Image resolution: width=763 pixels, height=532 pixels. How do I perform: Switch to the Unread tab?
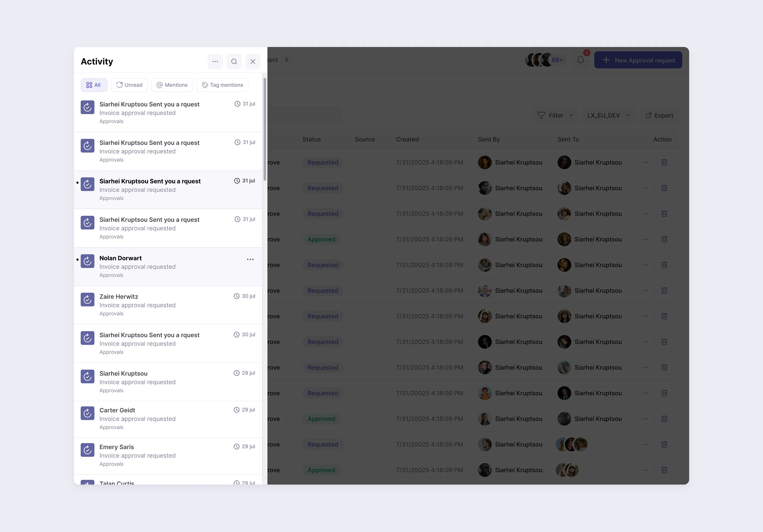(129, 85)
